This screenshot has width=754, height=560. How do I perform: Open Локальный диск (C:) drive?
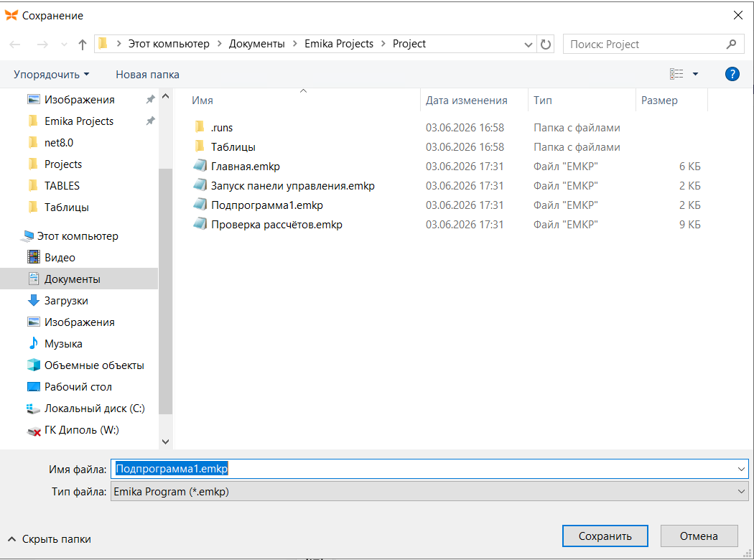94,409
